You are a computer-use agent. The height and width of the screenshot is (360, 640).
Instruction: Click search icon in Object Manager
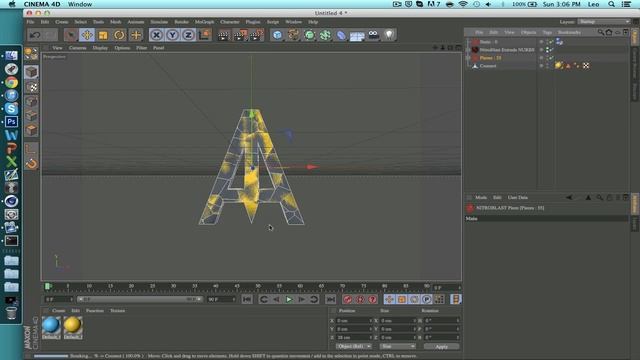click(x=600, y=32)
